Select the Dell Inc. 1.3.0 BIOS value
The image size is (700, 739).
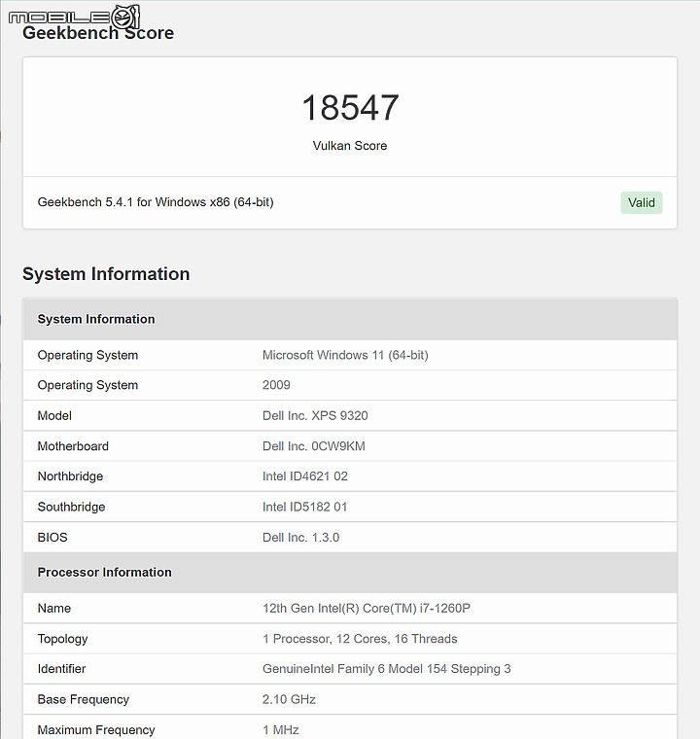tap(300, 538)
